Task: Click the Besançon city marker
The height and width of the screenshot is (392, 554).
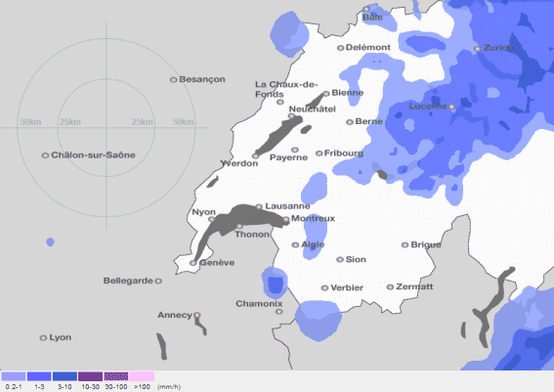Action: click(x=174, y=80)
